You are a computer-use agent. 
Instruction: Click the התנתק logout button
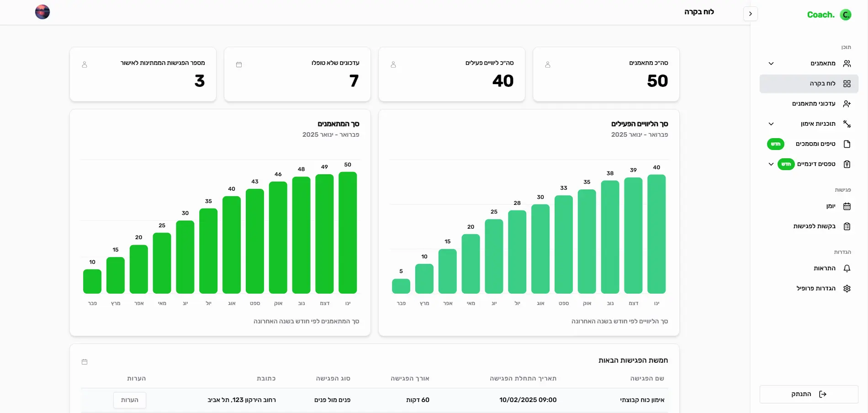(x=809, y=394)
